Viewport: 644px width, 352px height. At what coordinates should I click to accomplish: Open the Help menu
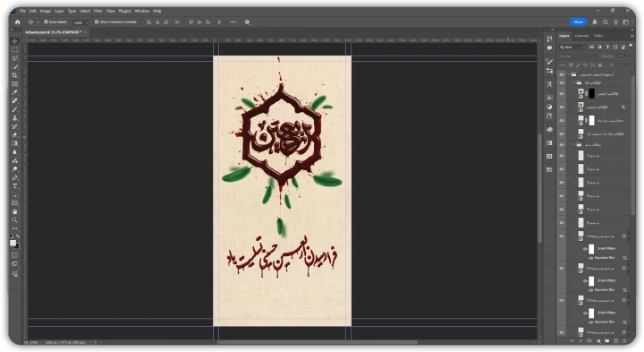(x=157, y=11)
